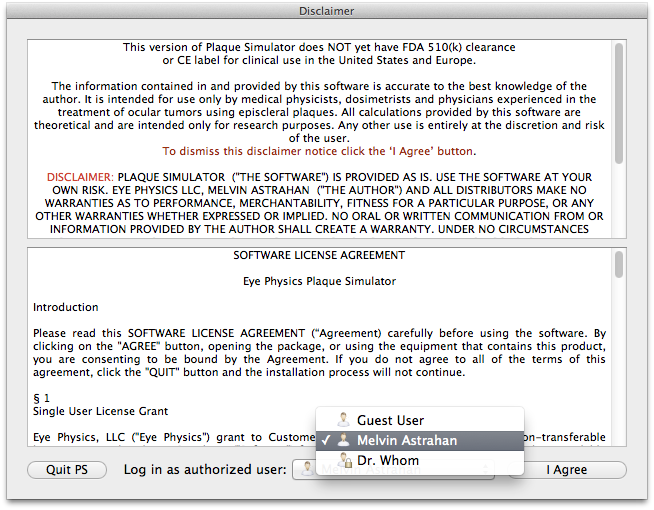Click the Eye Physics Plaque Simulator subtitle
The width and height of the screenshot is (654, 510).
tap(319, 281)
